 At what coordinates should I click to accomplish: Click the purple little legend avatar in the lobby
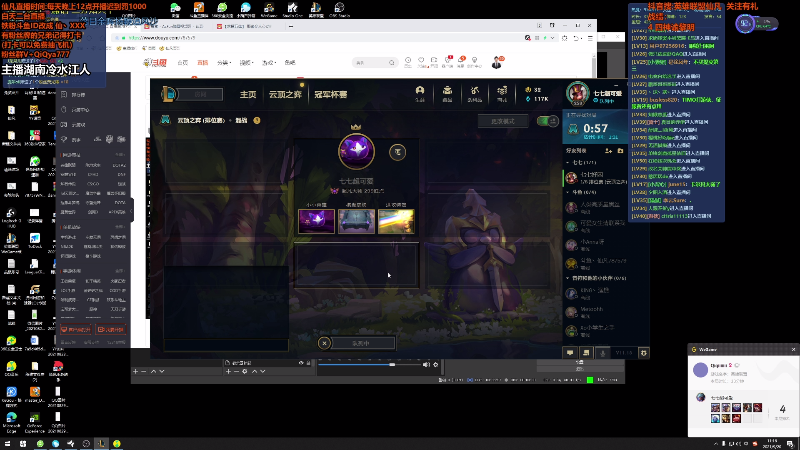356,151
